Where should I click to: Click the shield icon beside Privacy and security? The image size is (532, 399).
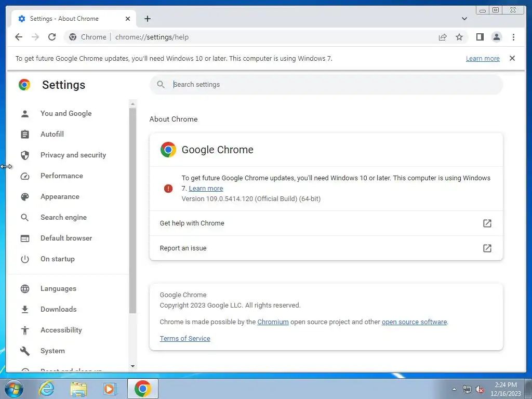25,155
